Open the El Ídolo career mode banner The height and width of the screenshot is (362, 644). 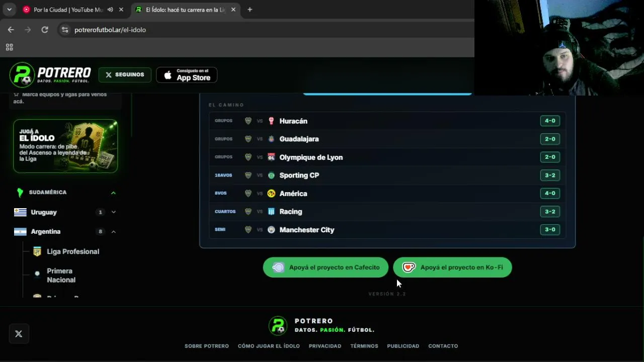click(x=65, y=146)
